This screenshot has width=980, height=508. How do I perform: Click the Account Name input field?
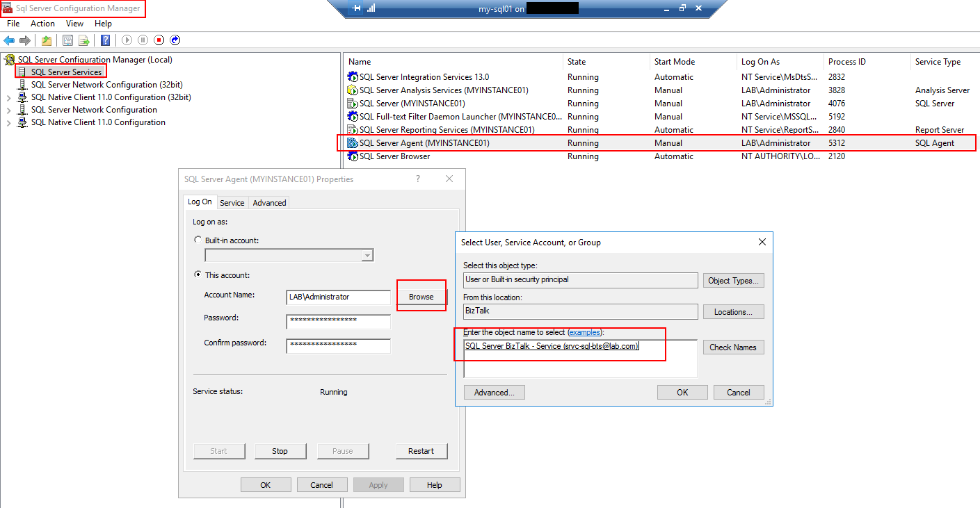(x=338, y=297)
